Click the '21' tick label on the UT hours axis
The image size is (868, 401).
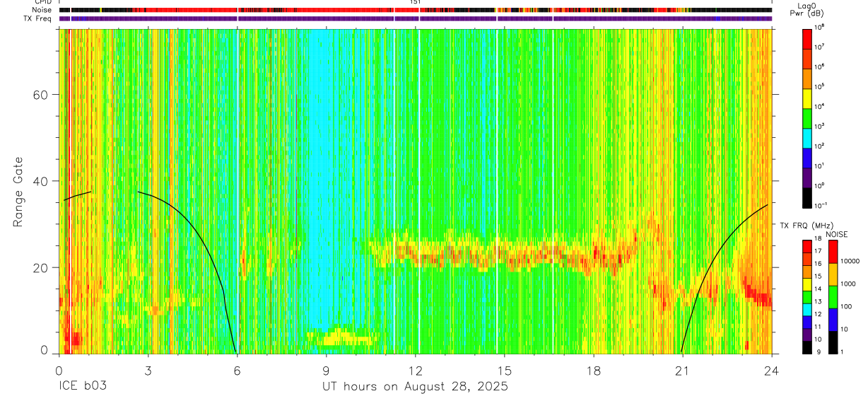click(x=683, y=370)
